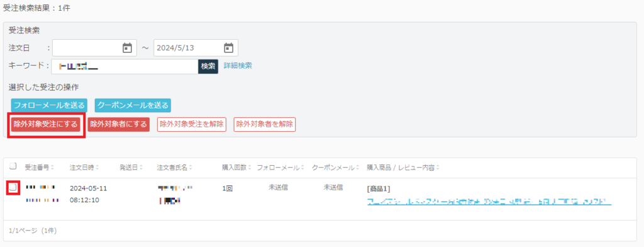This screenshot has height=247, width=644.
Task: Sort table by 発送日 column
Action: 131,168
